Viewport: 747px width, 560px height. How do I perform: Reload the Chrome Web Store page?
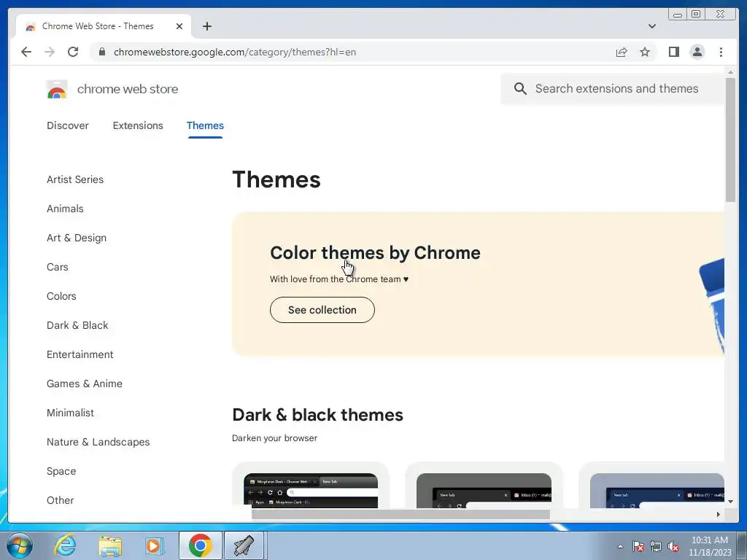tap(73, 52)
